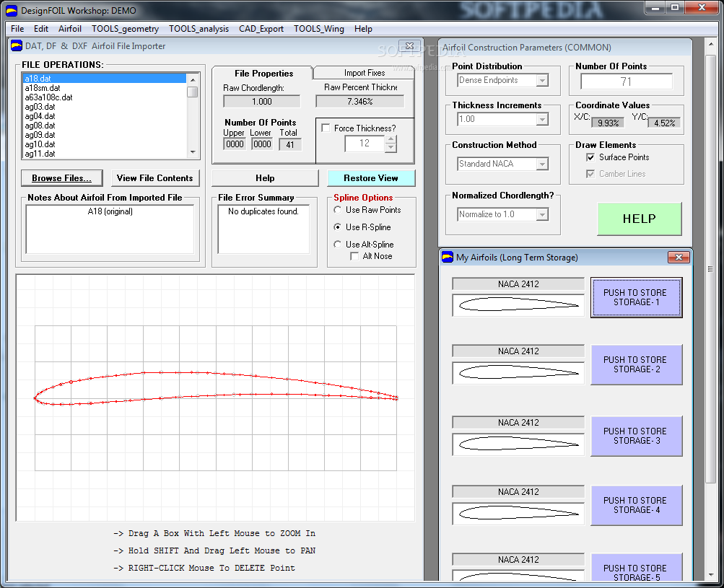Image resolution: width=724 pixels, height=588 pixels.
Task: Select ag03.dat in the file list
Action: (105, 107)
